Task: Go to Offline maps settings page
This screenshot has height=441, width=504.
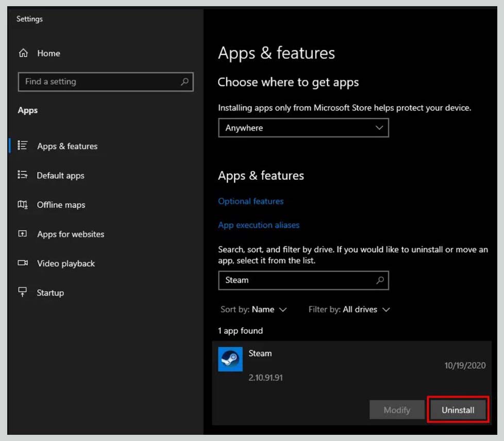Action: [61, 205]
